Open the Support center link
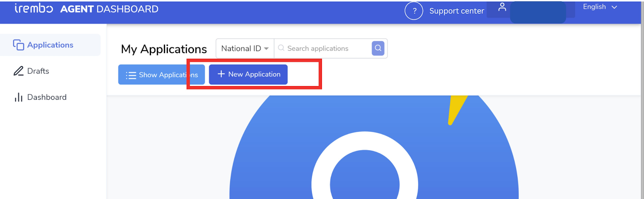Screen dimensions: 644x199 [x=456, y=11]
